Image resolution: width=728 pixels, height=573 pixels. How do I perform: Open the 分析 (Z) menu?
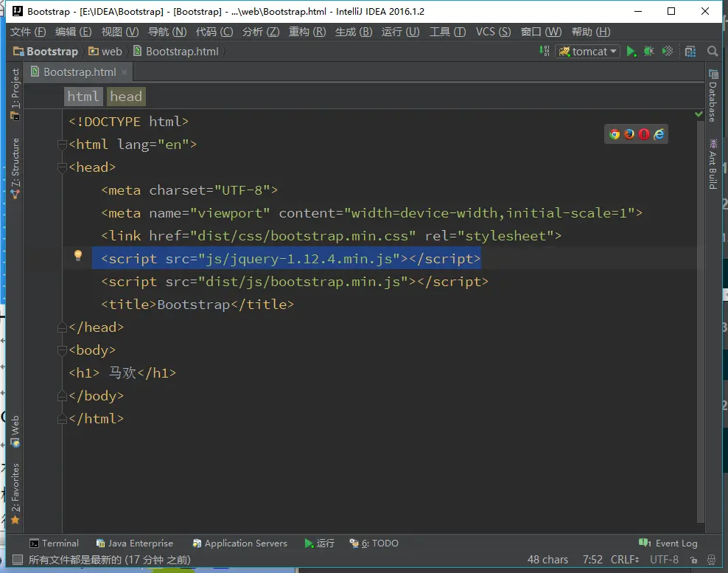[261, 32]
